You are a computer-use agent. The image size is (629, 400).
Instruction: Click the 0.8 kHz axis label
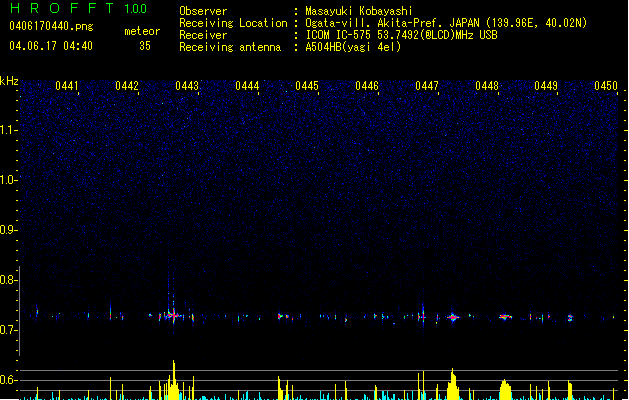8,280
